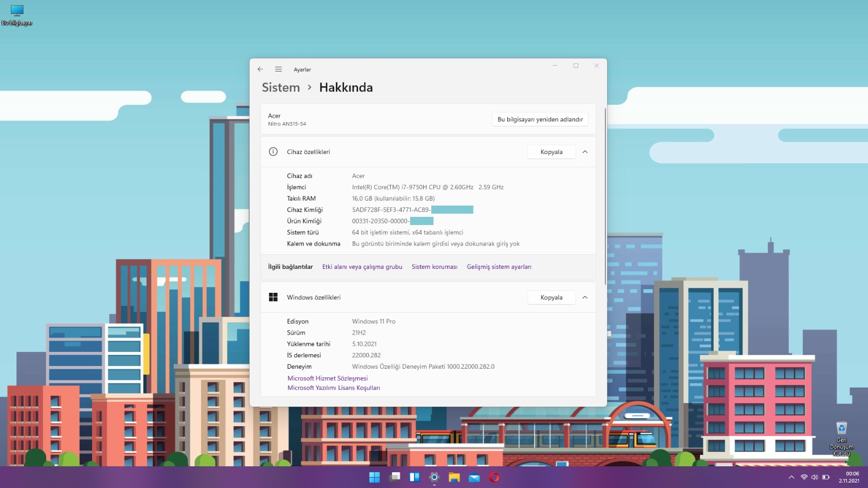
Task: Click 'Bu bilgisayarı yeniden adlandır' button
Action: point(540,119)
